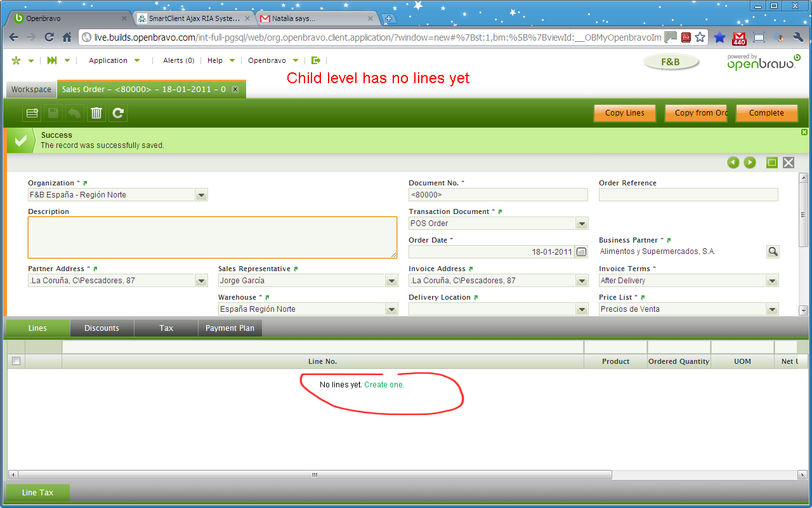The width and height of the screenshot is (812, 508).
Task: Open the Openbravo user menu
Action: (273, 60)
